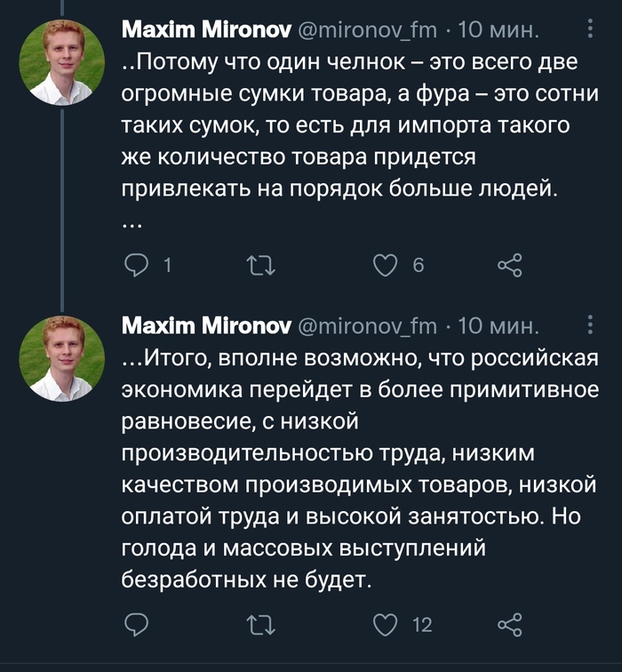Retweet the first Mironov tweet
The image size is (622, 672).
(259, 266)
